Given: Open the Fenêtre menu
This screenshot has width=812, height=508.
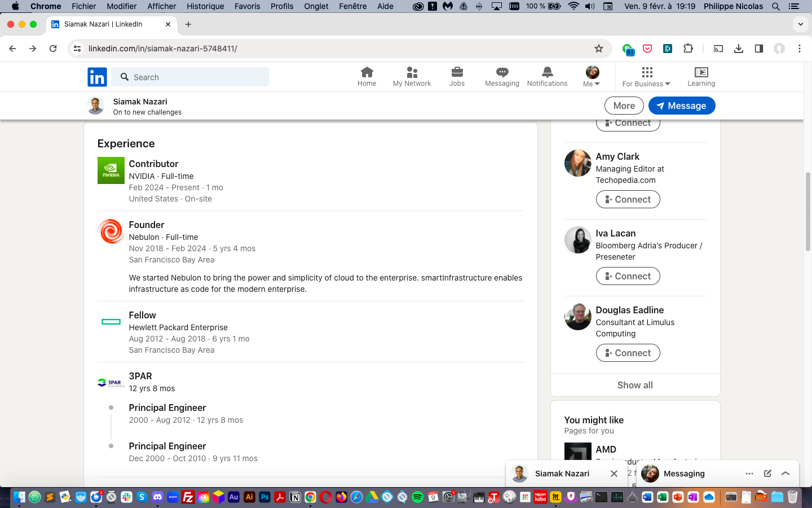Looking at the screenshot, I should 353,6.
